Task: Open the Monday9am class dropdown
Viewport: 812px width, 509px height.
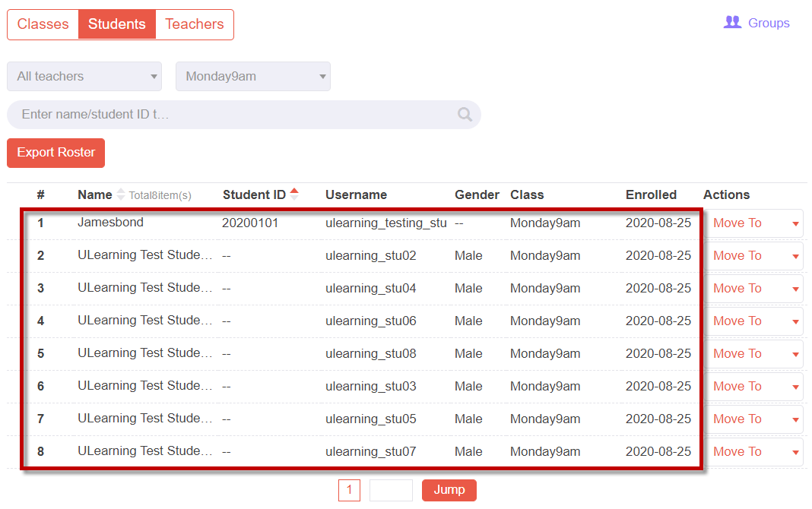Action: [253, 77]
